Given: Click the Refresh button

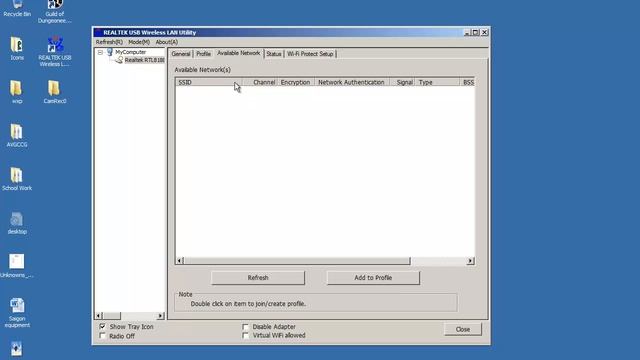Looking at the screenshot, I should (258, 278).
